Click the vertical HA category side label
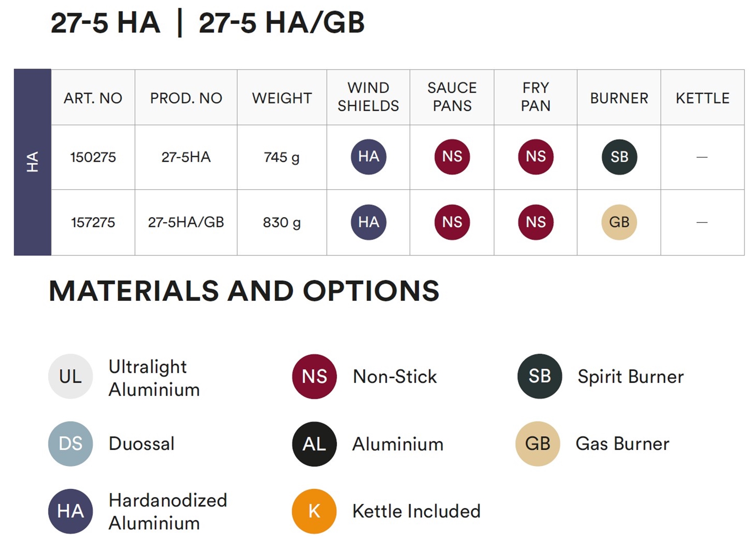Viewport: 756px width, 538px height. (x=32, y=162)
